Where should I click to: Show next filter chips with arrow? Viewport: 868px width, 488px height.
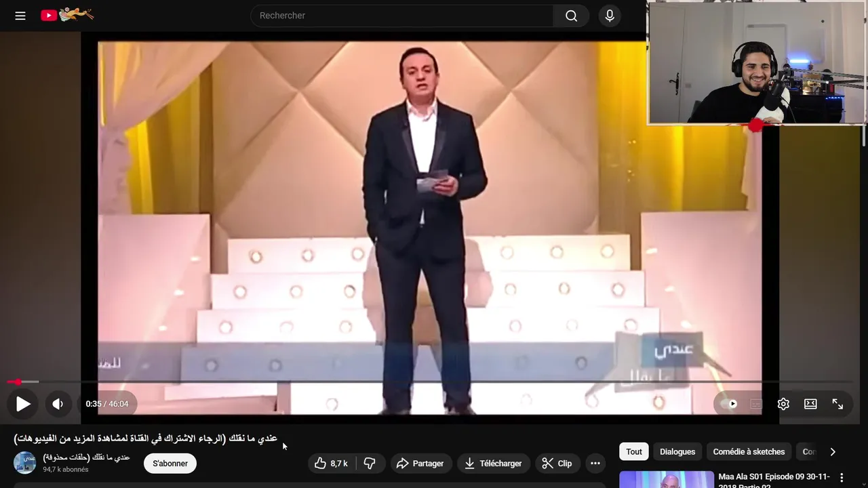pyautogui.click(x=833, y=452)
